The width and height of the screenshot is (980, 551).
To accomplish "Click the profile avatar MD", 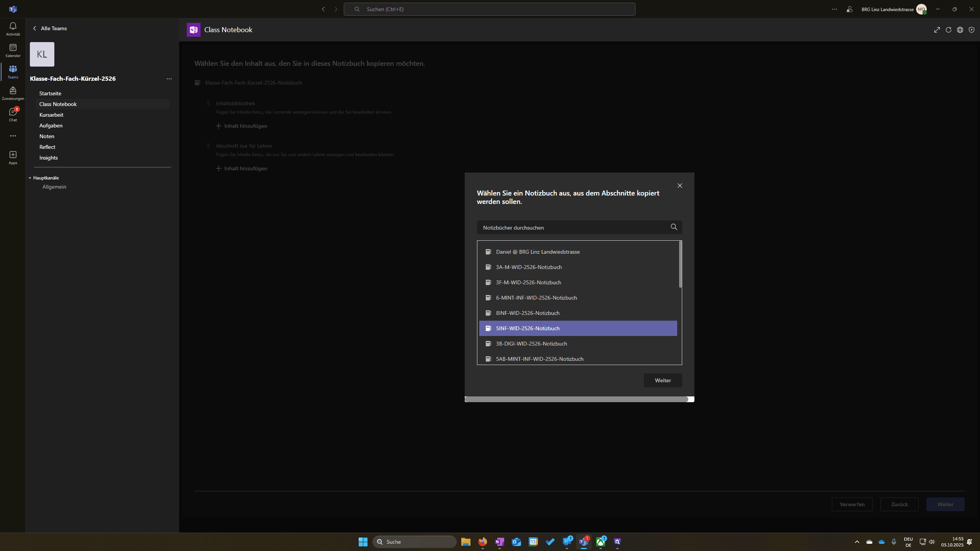I will [921, 9].
